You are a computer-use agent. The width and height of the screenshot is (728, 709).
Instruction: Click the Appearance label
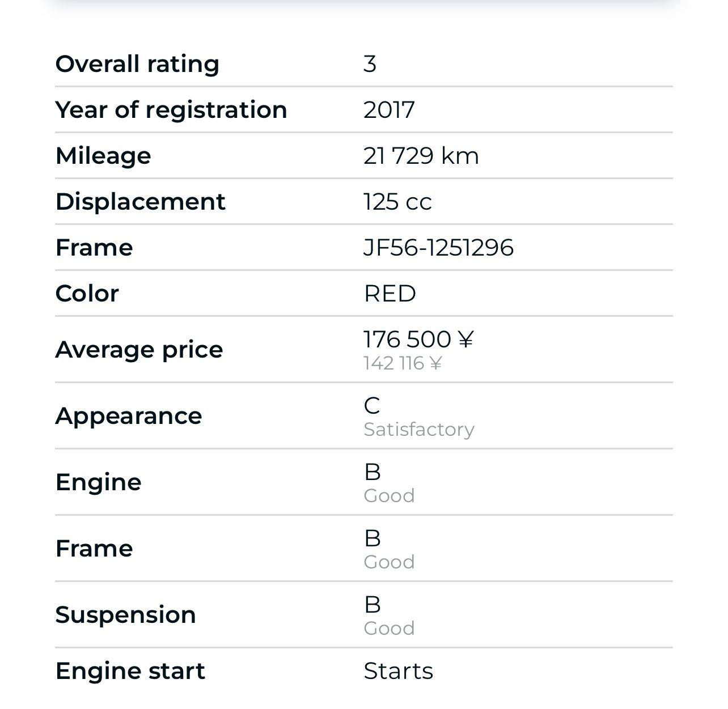click(129, 416)
